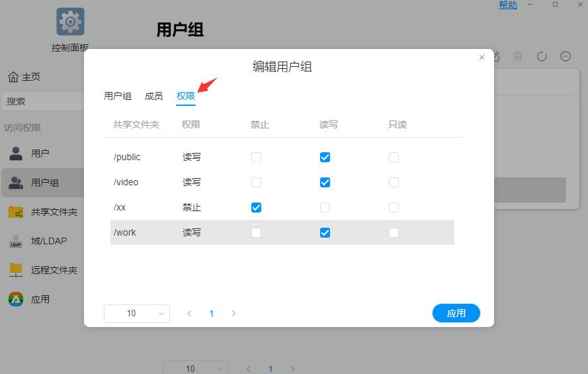The image size is (588, 374).
Task: Go to the previous page in the dialog
Action: (x=189, y=314)
